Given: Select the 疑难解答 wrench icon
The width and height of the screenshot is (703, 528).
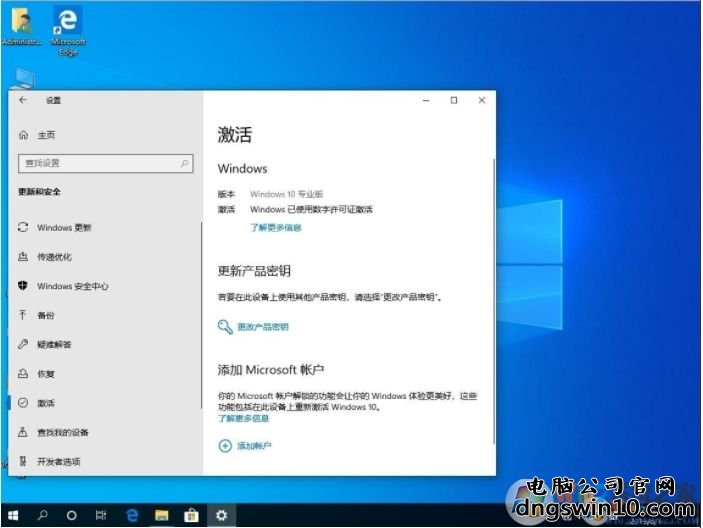Looking at the screenshot, I should click(x=23, y=344).
